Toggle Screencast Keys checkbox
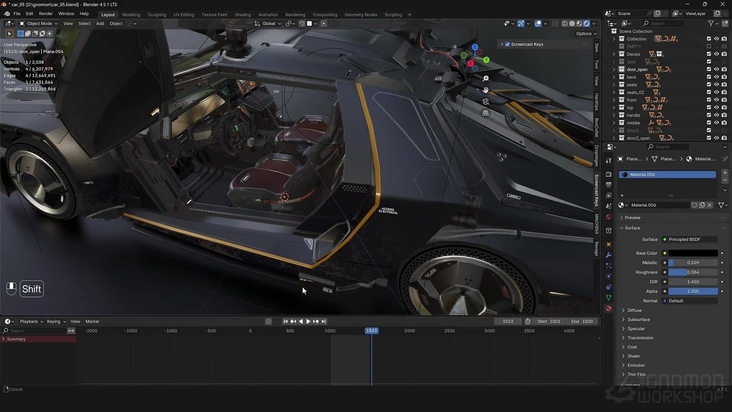Image resolution: width=732 pixels, height=412 pixels. [507, 44]
